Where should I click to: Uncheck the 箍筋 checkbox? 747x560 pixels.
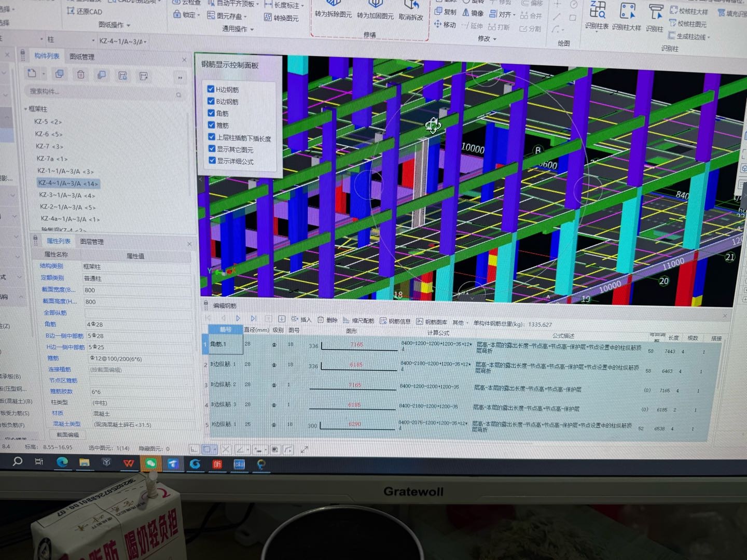[x=212, y=124]
